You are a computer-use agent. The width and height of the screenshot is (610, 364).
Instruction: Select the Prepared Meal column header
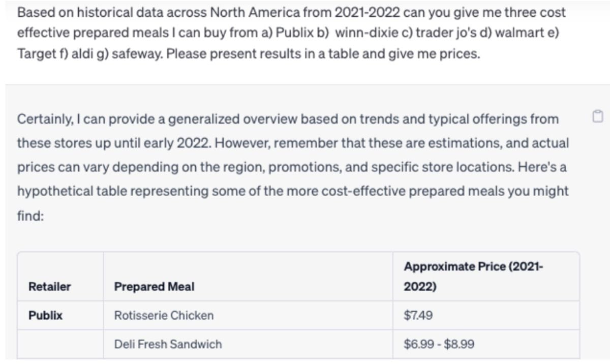pyautogui.click(x=154, y=287)
